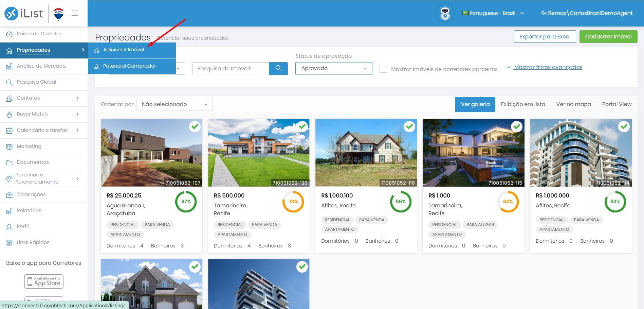Open the Marketing menu link
The height and width of the screenshot is (309, 644).
click(x=29, y=146)
